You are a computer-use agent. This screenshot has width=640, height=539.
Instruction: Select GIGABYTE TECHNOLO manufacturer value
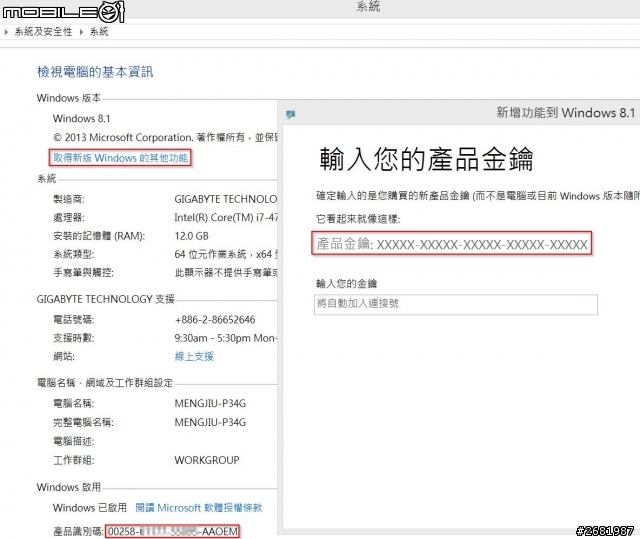(225, 199)
